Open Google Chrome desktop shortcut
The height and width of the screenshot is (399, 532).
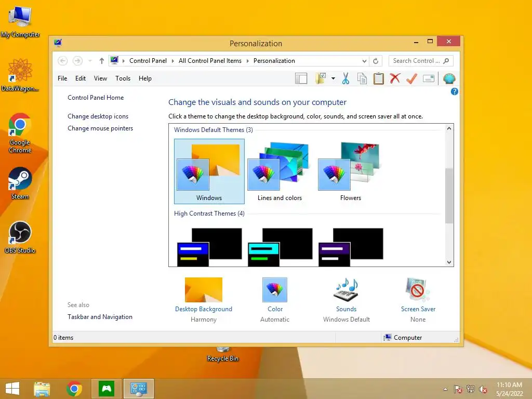coord(20,133)
